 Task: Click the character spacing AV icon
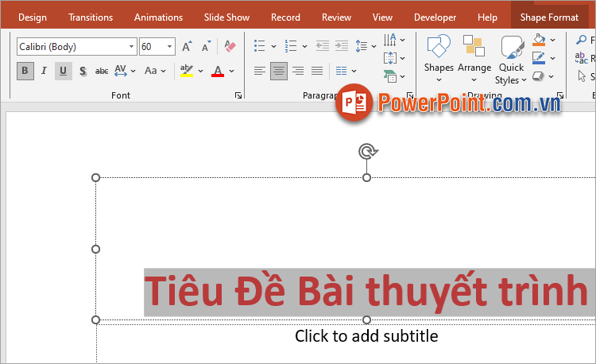tap(121, 71)
